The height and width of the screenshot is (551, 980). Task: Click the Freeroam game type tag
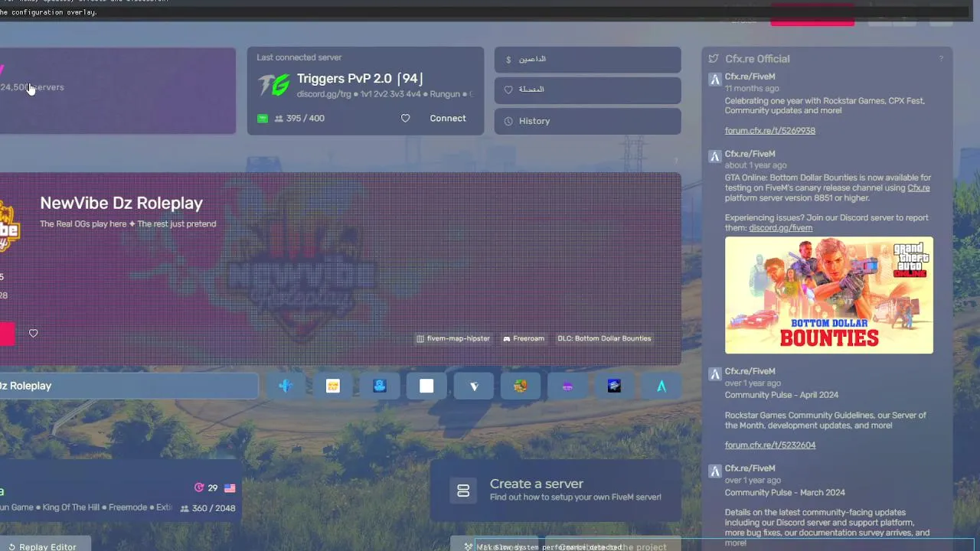pos(524,338)
